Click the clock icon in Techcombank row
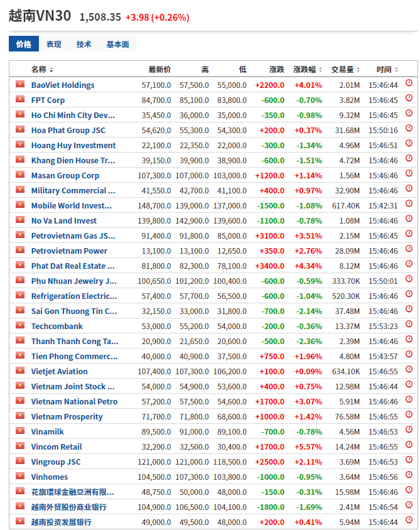Screen dimensions: 420x530 (409, 324)
